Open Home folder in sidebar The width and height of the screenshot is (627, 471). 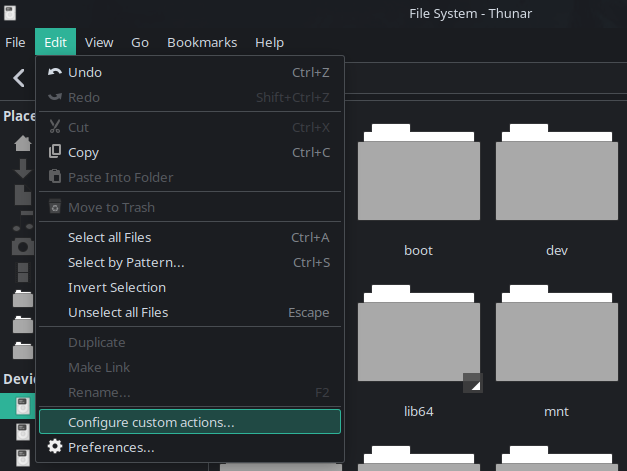click(23, 143)
